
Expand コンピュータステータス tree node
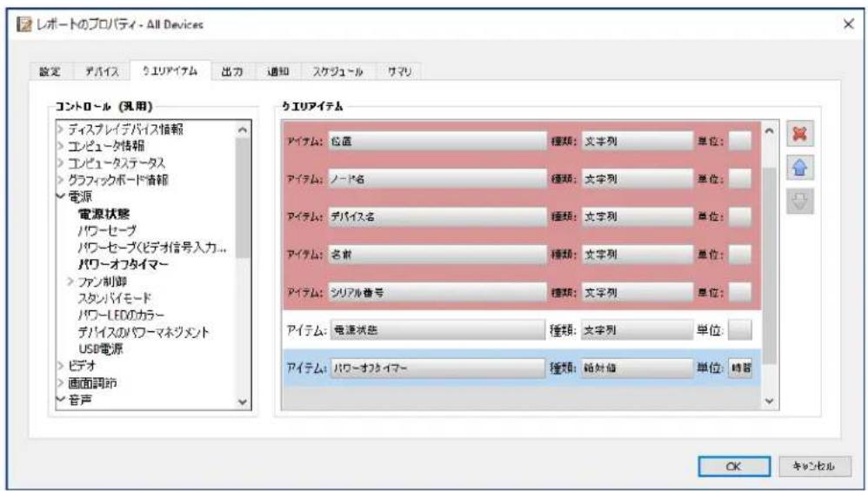point(60,163)
